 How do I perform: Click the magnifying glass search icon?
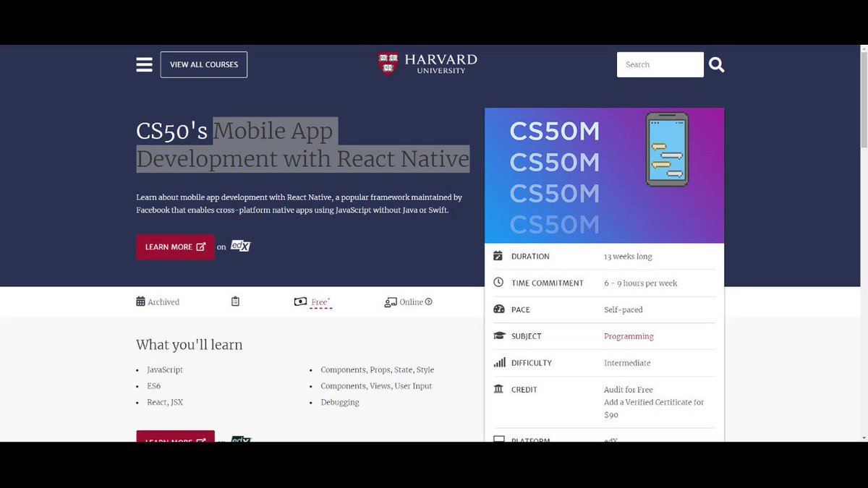click(x=717, y=64)
